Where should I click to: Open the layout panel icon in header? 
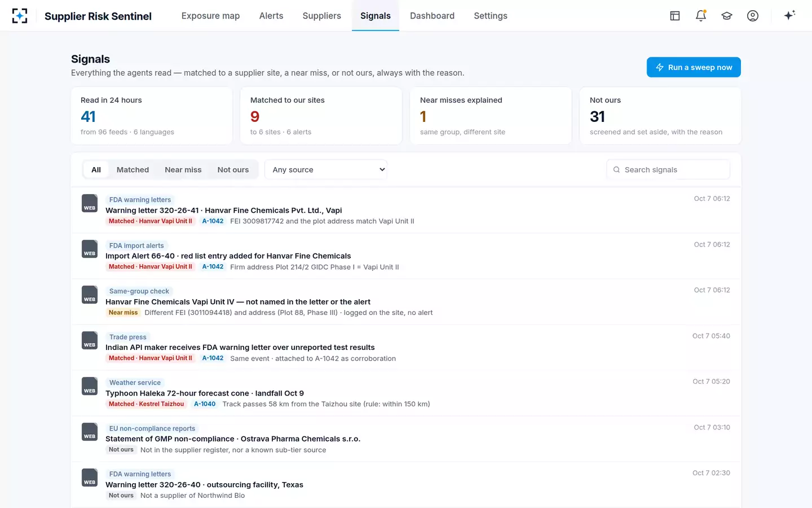pyautogui.click(x=675, y=16)
